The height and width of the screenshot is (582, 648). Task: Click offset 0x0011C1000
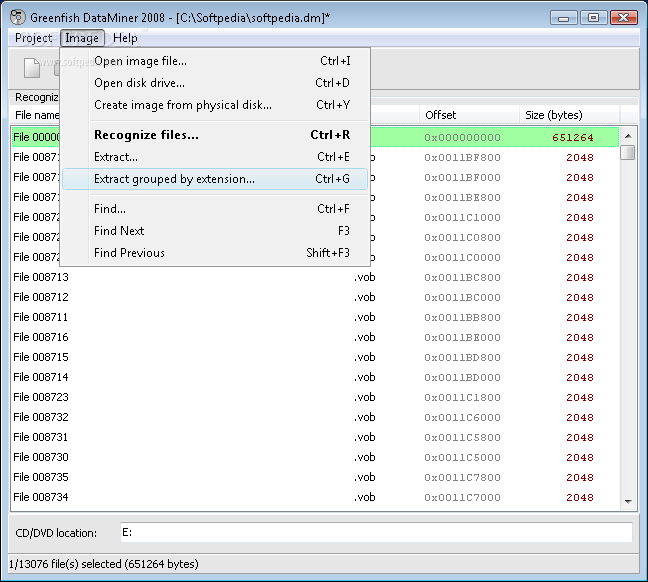point(462,217)
